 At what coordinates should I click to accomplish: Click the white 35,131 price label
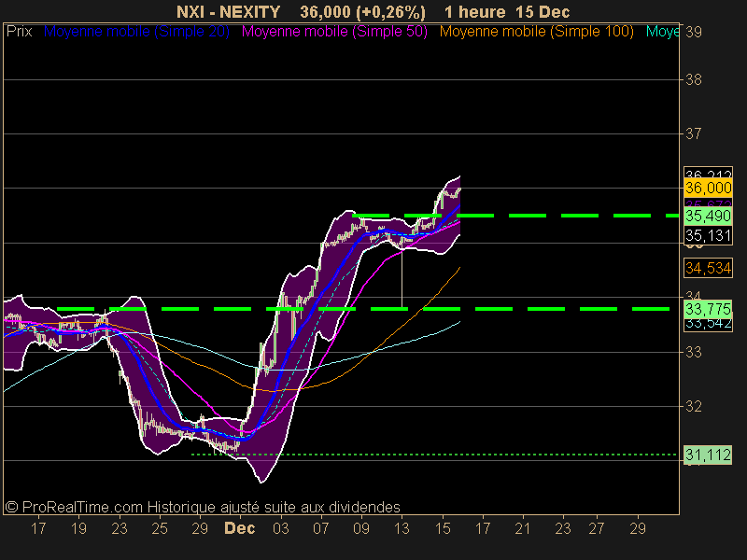(708, 235)
